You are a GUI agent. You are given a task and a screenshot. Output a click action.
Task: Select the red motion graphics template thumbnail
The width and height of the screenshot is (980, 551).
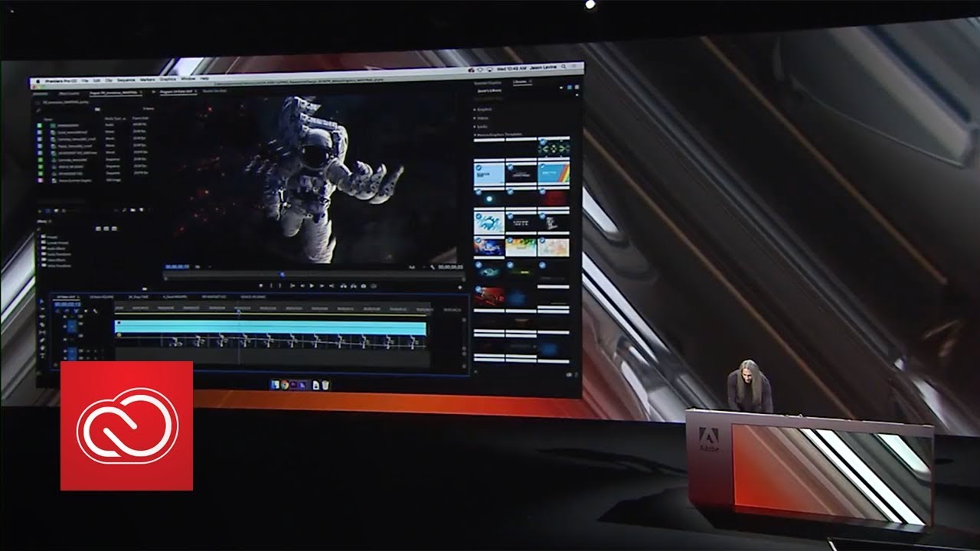coord(488,297)
